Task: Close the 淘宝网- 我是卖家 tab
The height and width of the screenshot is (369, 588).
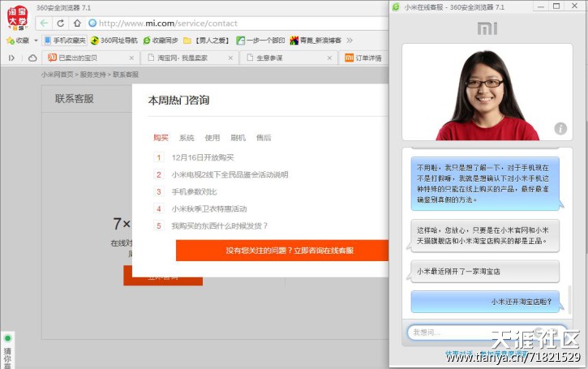Action: pos(230,58)
